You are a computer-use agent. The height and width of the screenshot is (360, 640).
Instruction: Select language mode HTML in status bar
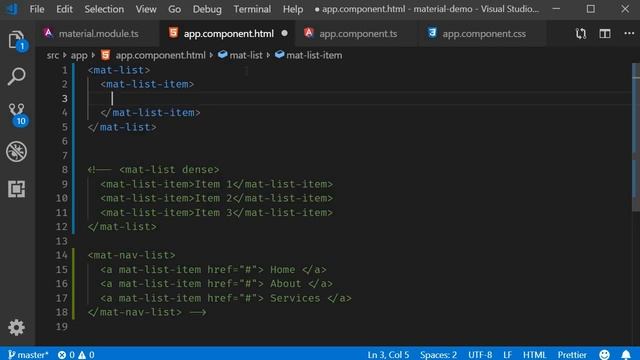(x=534, y=354)
